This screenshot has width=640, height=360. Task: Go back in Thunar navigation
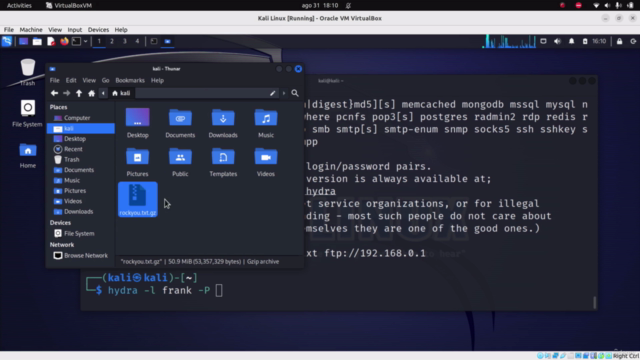click(x=54, y=93)
